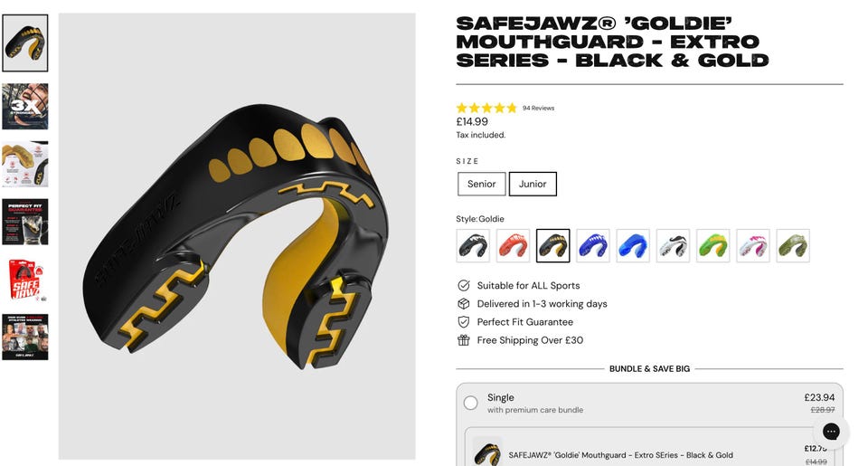Select the Single premium care bundle radio

470,403
